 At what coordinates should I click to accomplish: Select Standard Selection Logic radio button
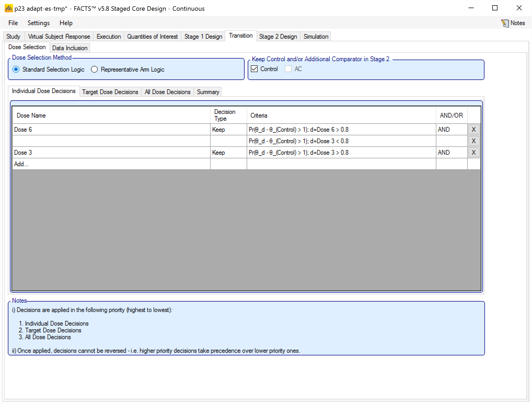coord(16,69)
